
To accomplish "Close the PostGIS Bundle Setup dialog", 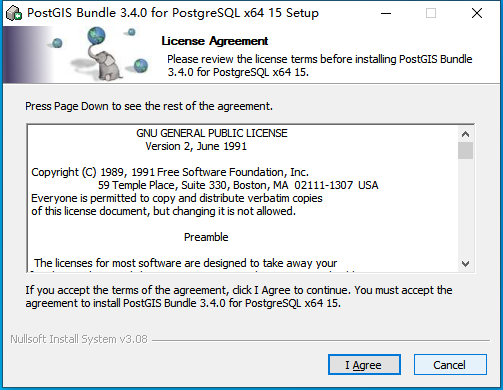I will 477,13.
